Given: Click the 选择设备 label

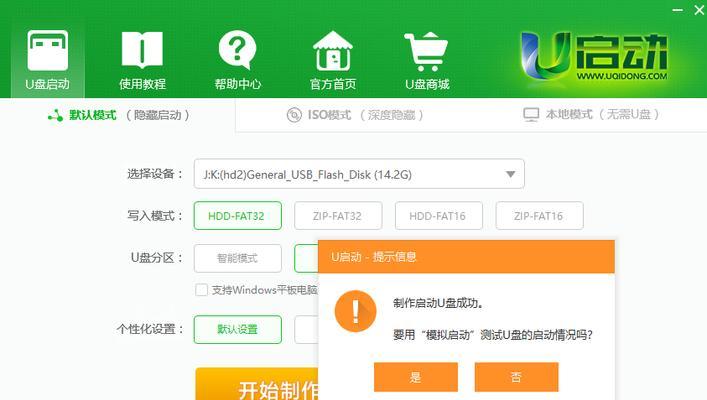Looking at the screenshot, I should point(155,174).
